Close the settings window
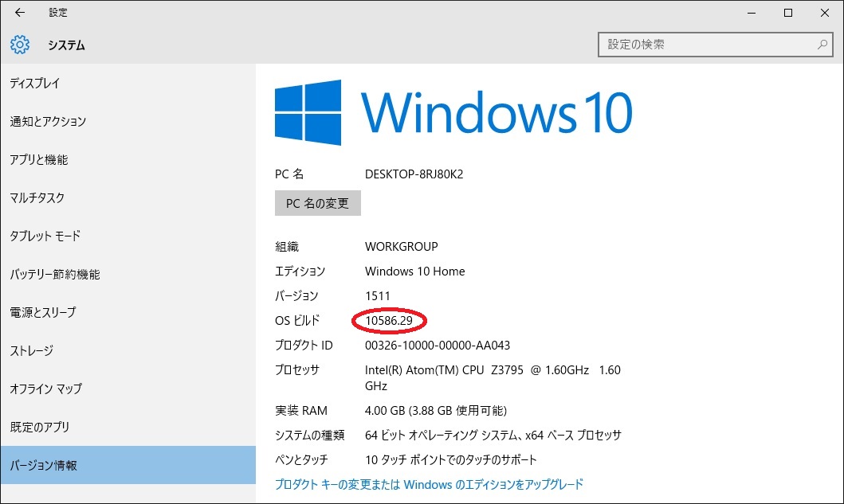The width and height of the screenshot is (844, 504). point(824,13)
